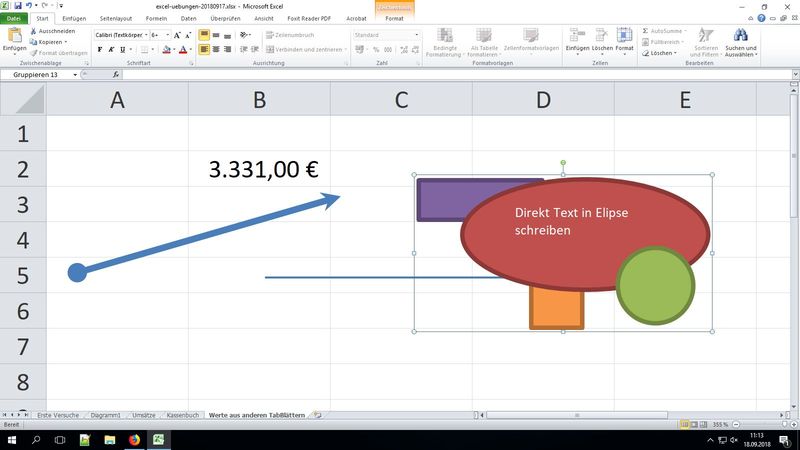This screenshot has width=800, height=450.
Task: Open the Kassenbuch sheet tab
Action: point(182,414)
